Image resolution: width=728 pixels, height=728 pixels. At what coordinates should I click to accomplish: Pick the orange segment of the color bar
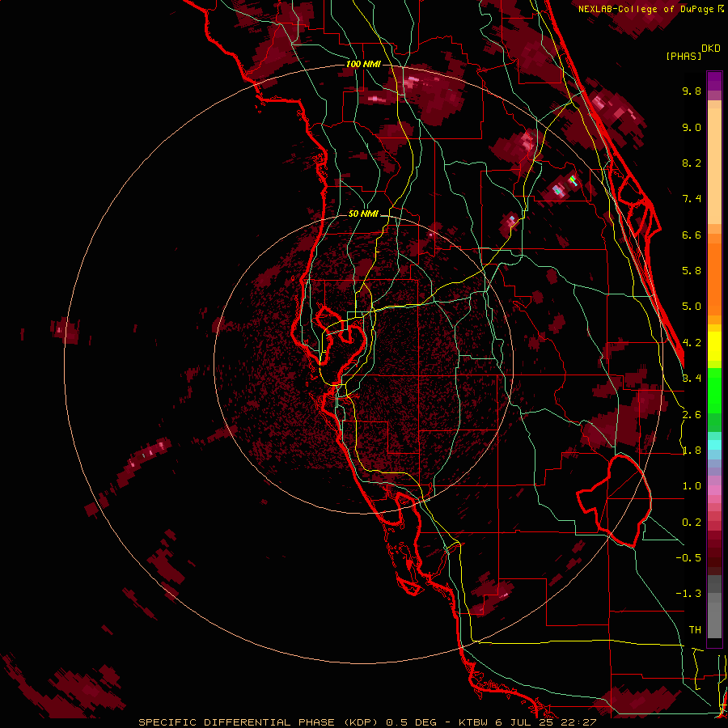point(714,274)
